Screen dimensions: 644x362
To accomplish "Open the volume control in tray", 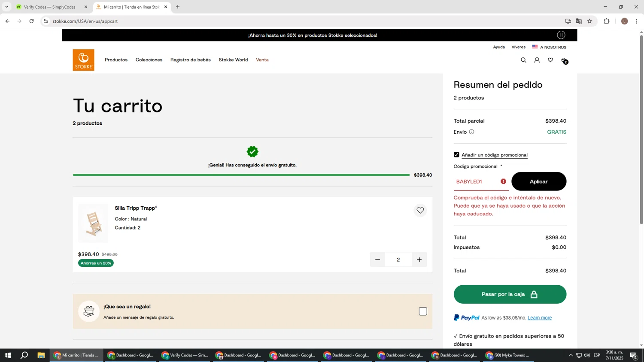I will click(x=587, y=355).
